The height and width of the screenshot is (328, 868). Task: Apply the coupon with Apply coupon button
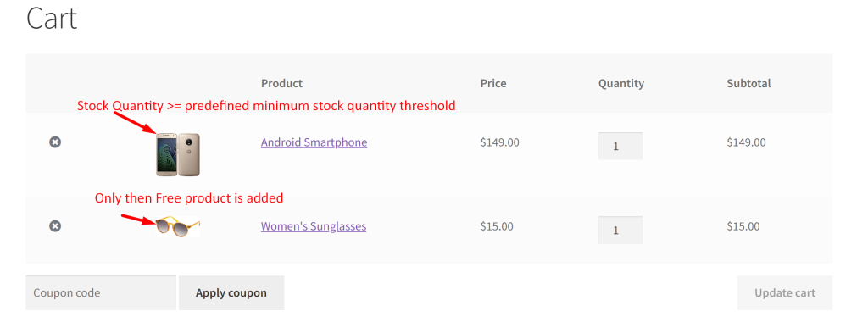coord(231,292)
